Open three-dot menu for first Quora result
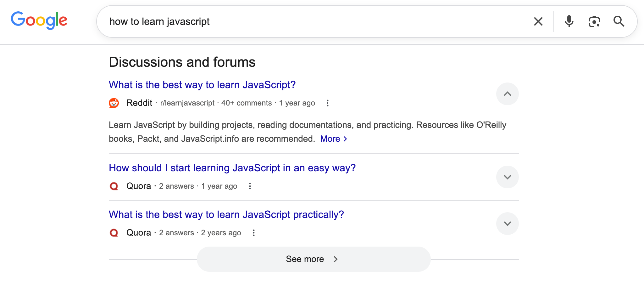 coord(250,186)
